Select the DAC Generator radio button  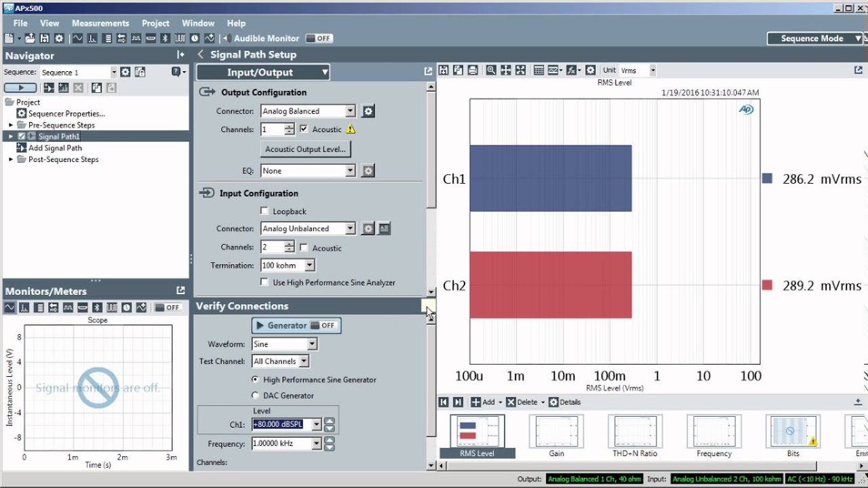tap(255, 395)
